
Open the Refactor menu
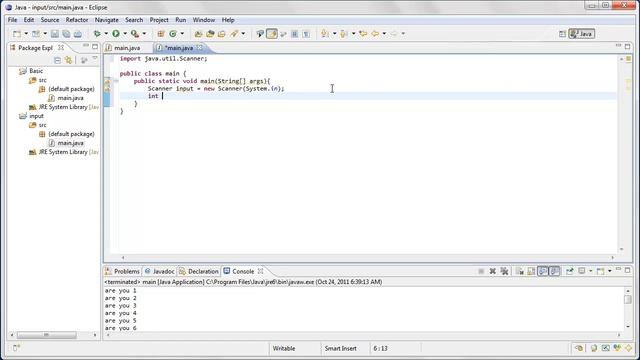tap(77, 20)
